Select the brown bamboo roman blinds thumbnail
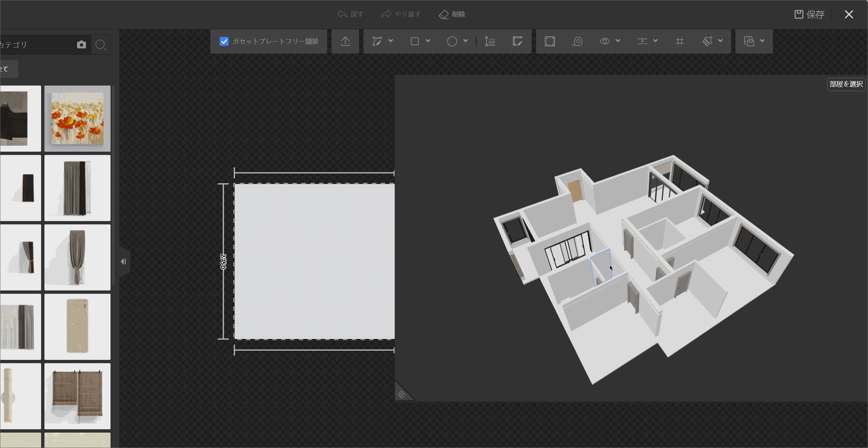 click(x=77, y=396)
